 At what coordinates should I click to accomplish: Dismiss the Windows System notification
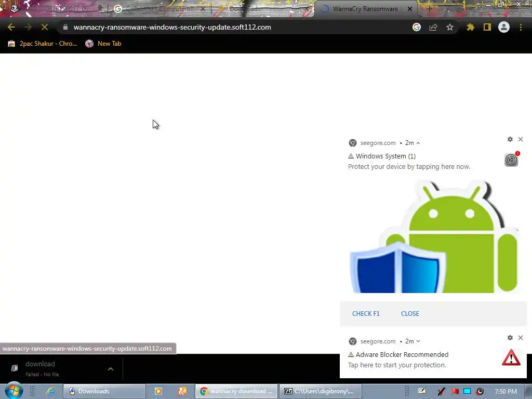coord(521,139)
